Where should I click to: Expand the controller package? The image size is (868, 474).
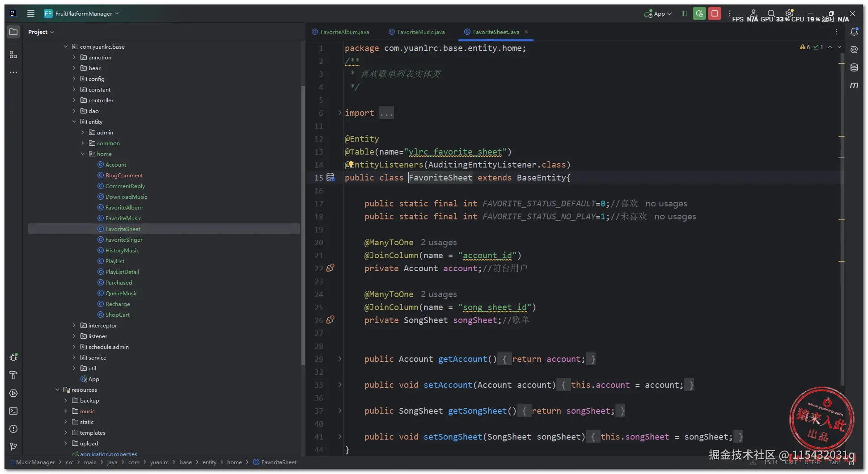(x=74, y=100)
